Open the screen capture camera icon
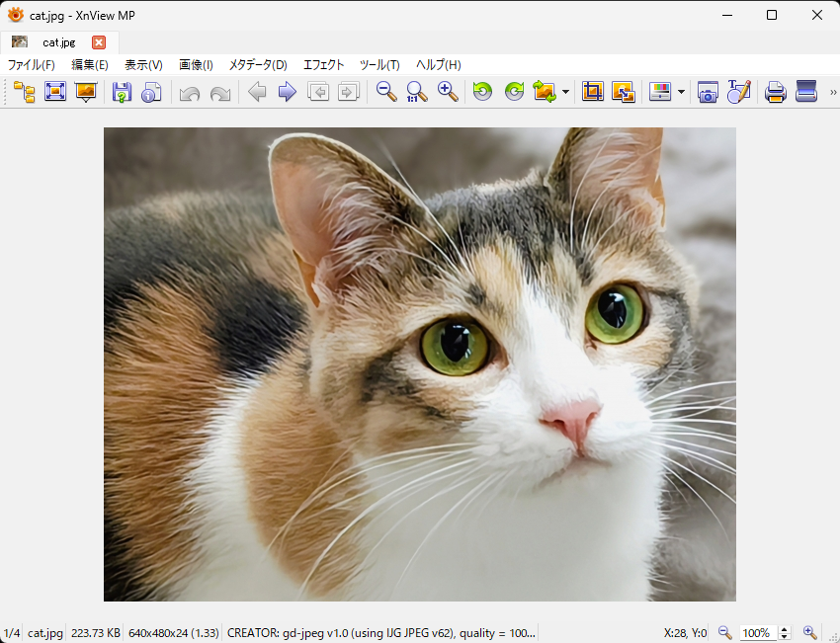This screenshot has width=840, height=643. tap(708, 92)
